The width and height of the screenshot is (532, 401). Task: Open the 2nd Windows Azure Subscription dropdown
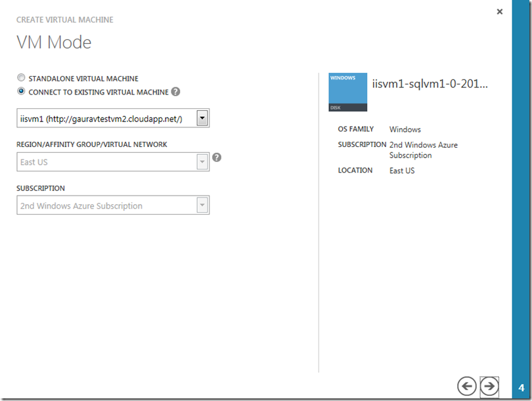tap(113, 205)
